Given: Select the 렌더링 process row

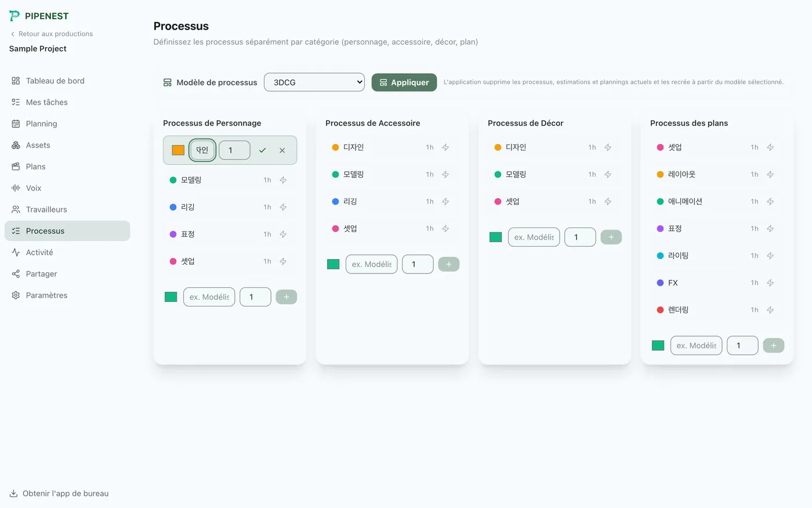Looking at the screenshot, I should pos(717,310).
